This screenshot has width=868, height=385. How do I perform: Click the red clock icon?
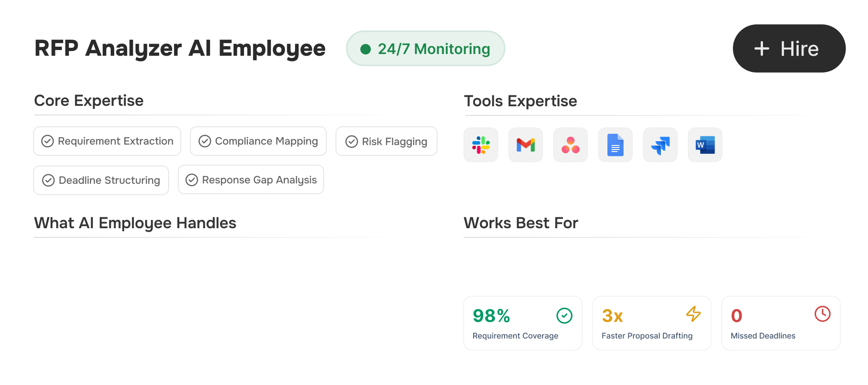tap(822, 314)
